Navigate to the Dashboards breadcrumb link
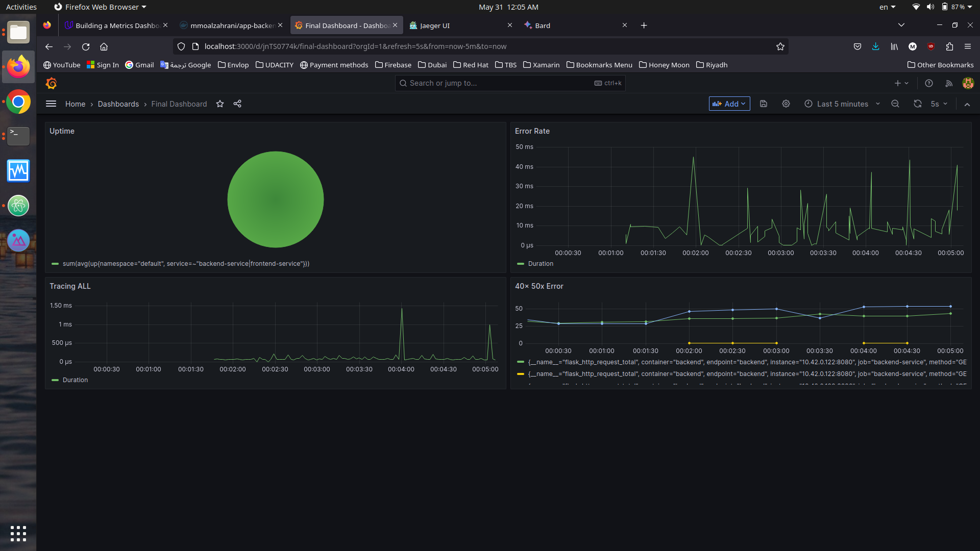This screenshot has height=551, width=980. (x=118, y=104)
